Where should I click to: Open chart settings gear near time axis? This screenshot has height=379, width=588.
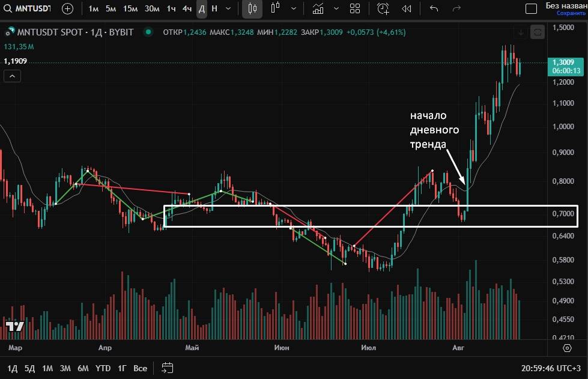coord(567,348)
